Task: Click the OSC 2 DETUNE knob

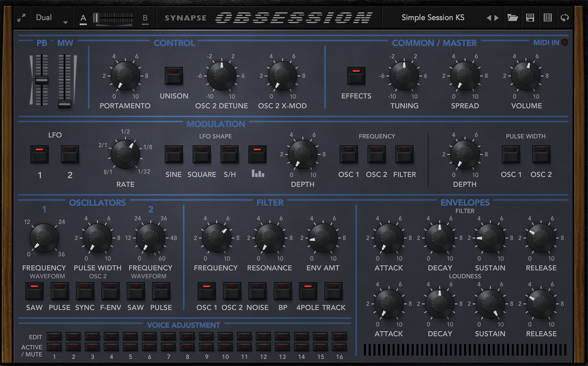Action: click(221, 76)
